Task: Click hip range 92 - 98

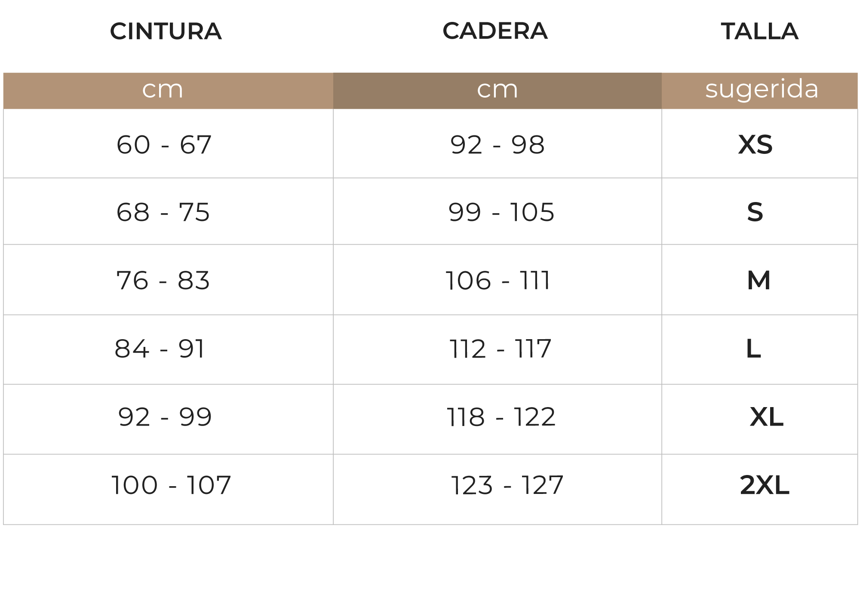Action: [x=498, y=145]
